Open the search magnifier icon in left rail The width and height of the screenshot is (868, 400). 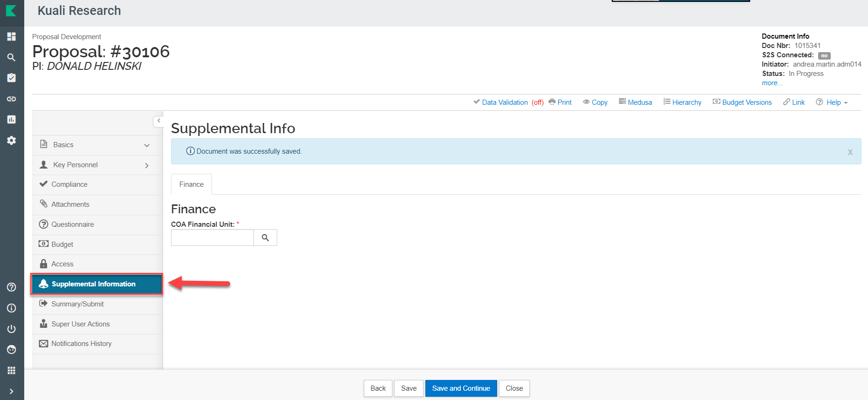click(12, 57)
